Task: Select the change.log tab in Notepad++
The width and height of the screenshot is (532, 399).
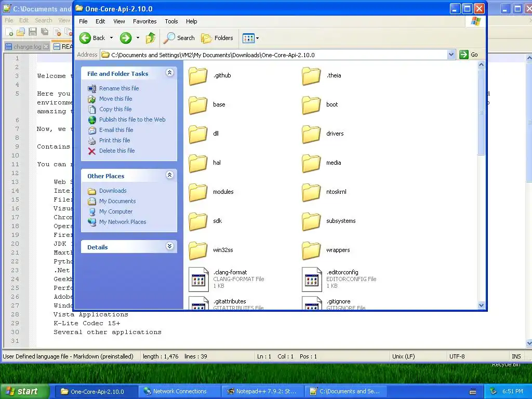Action: click(27, 46)
